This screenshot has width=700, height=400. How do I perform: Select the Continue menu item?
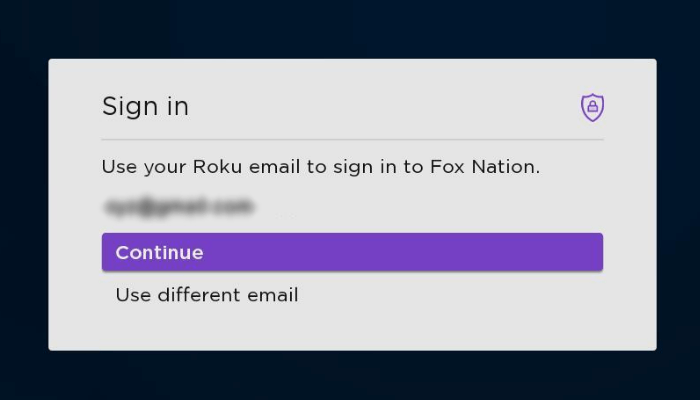click(352, 252)
